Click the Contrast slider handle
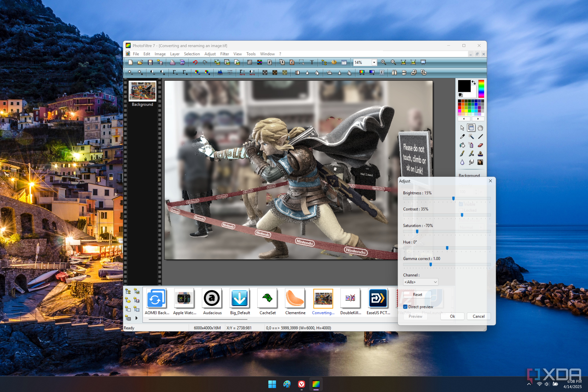This screenshot has width=588, height=392. click(x=462, y=215)
